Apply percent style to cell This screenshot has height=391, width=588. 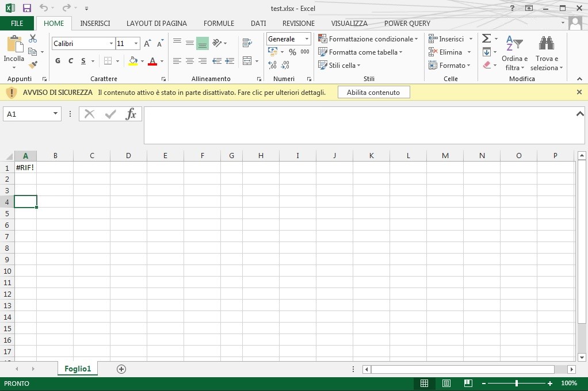[292, 52]
